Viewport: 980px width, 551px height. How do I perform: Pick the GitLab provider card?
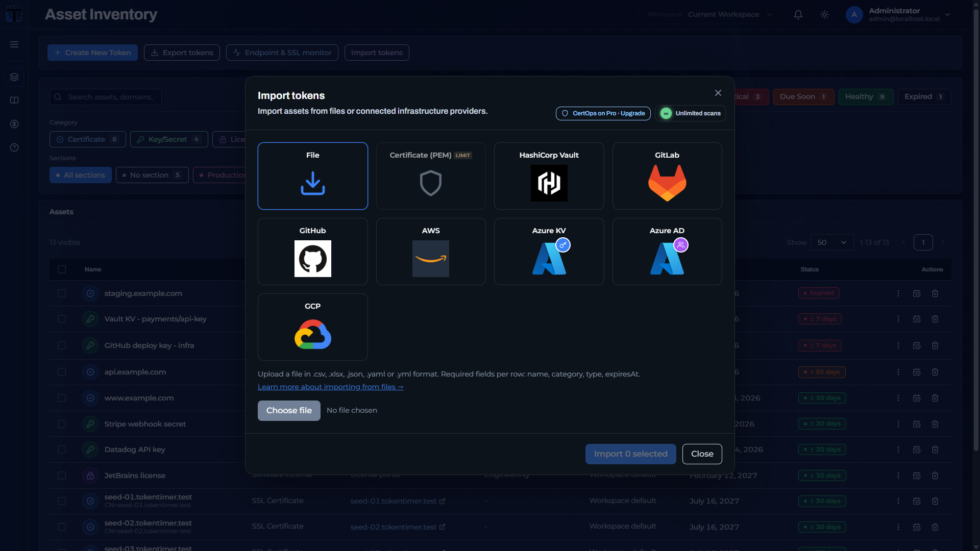pos(667,176)
